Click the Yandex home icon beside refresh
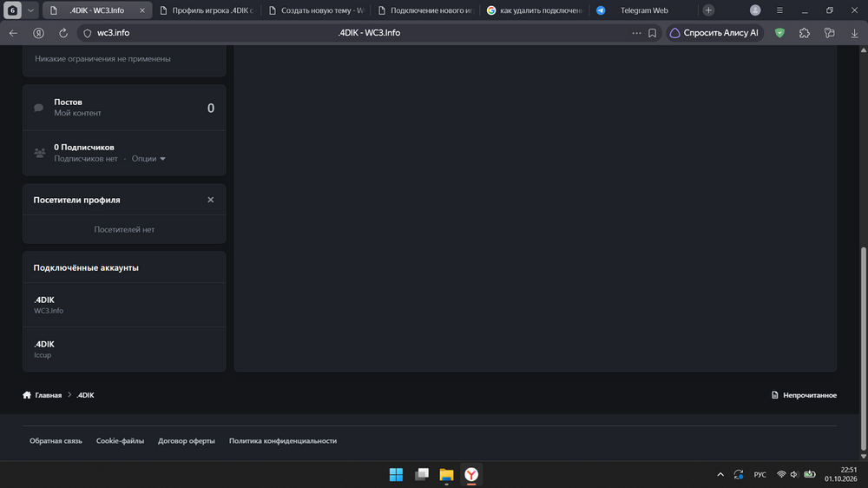 point(38,33)
